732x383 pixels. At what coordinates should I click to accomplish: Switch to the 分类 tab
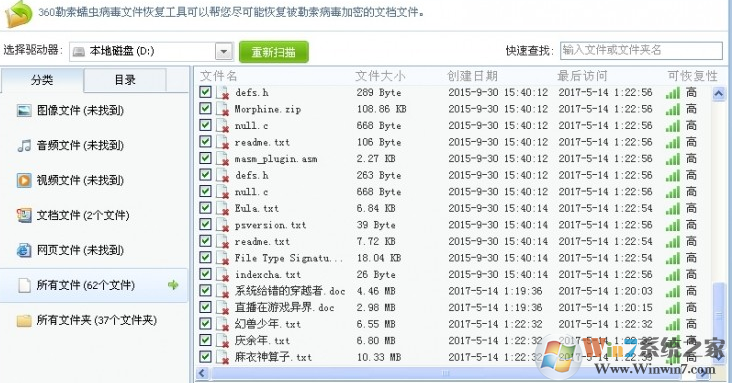tap(42, 80)
